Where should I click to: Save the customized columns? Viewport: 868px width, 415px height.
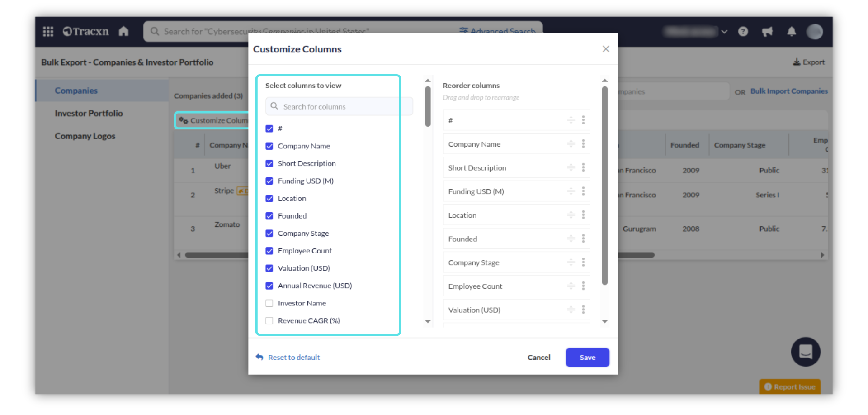(x=587, y=358)
